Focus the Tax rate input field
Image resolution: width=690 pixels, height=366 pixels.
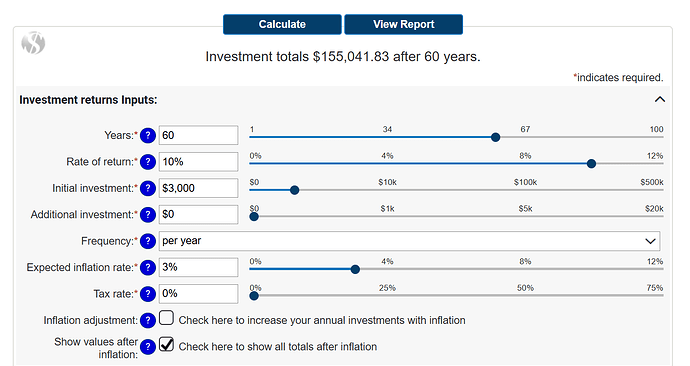(x=198, y=294)
